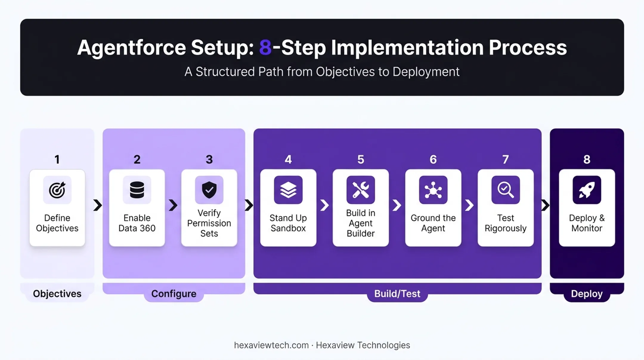
Task: Click the shield checkmark icon for Permission Sets
Action: 209,190
